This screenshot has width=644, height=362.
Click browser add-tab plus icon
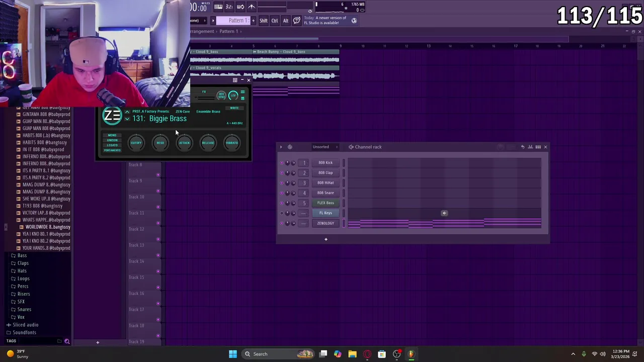(x=98, y=342)
